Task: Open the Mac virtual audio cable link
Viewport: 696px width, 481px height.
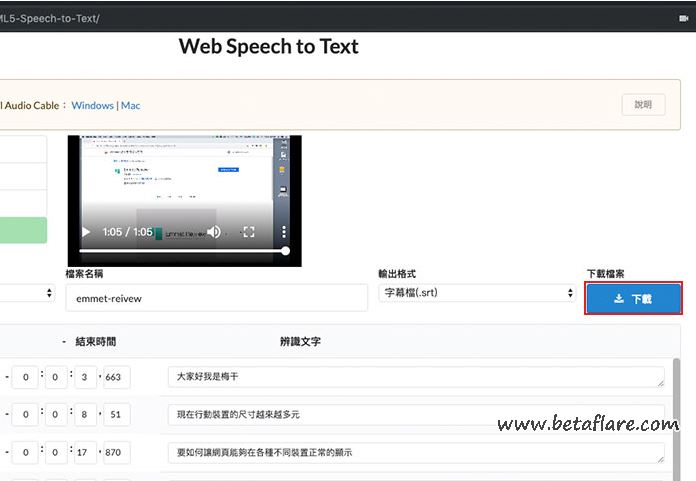Action: tap(131, 105)
